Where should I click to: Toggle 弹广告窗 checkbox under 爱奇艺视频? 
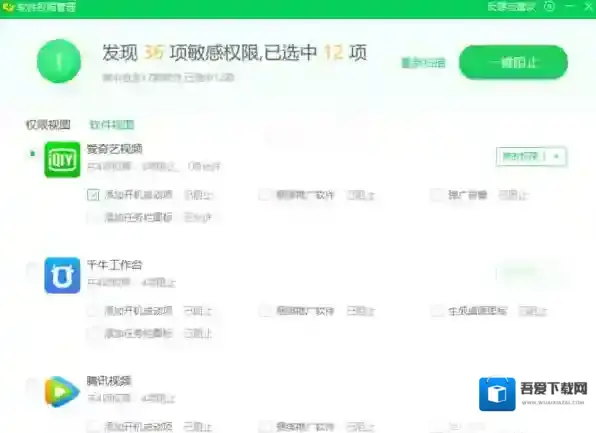437,195
